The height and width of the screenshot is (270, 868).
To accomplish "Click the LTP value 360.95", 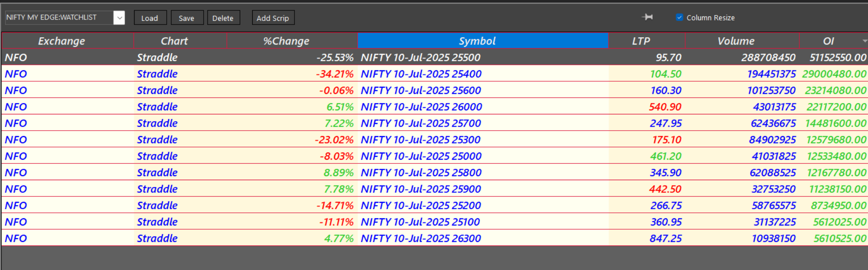I will click(666, 222).
